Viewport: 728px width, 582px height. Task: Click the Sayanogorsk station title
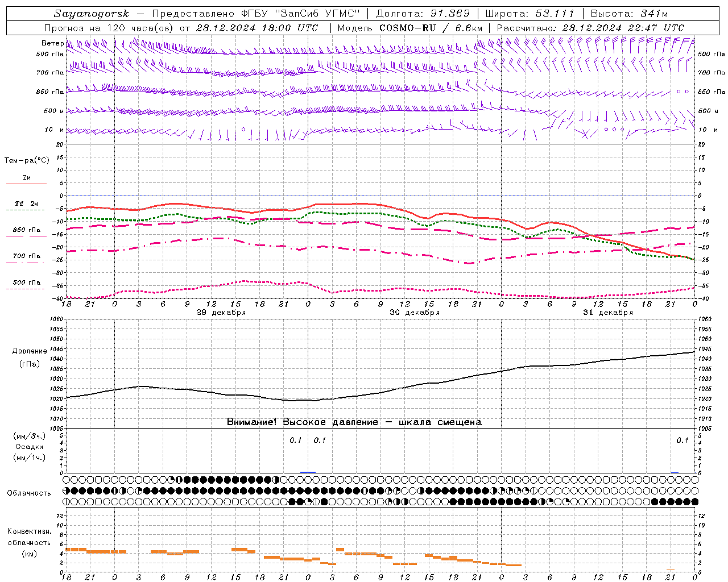tap(92, 14)
